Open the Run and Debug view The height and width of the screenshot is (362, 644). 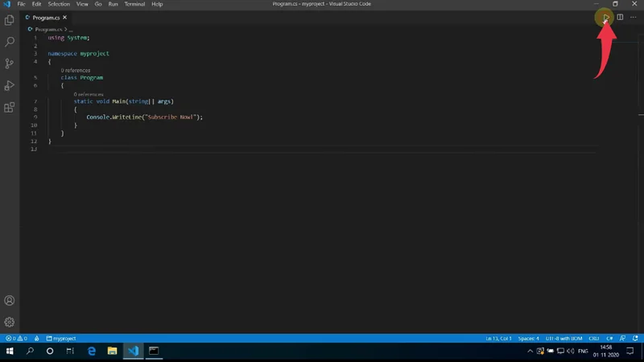(10, 85)
